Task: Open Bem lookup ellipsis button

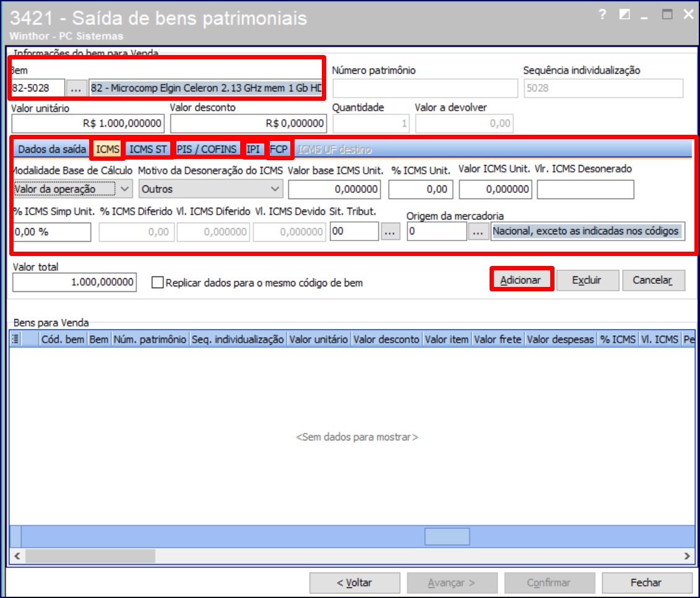Action: (76, 88)
